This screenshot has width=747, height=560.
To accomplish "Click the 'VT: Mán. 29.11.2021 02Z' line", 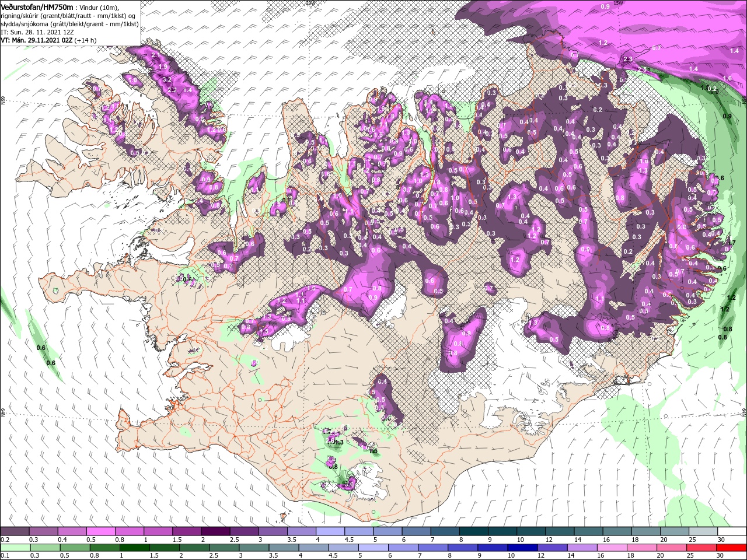I will point(37,40).
